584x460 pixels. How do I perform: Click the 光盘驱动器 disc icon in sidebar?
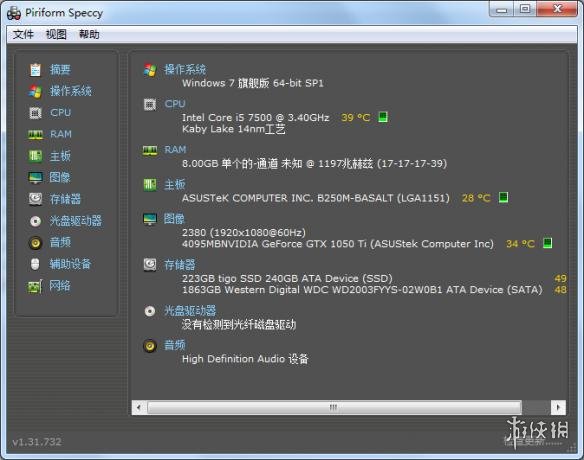pyautogui.click(x=35, y=221)
